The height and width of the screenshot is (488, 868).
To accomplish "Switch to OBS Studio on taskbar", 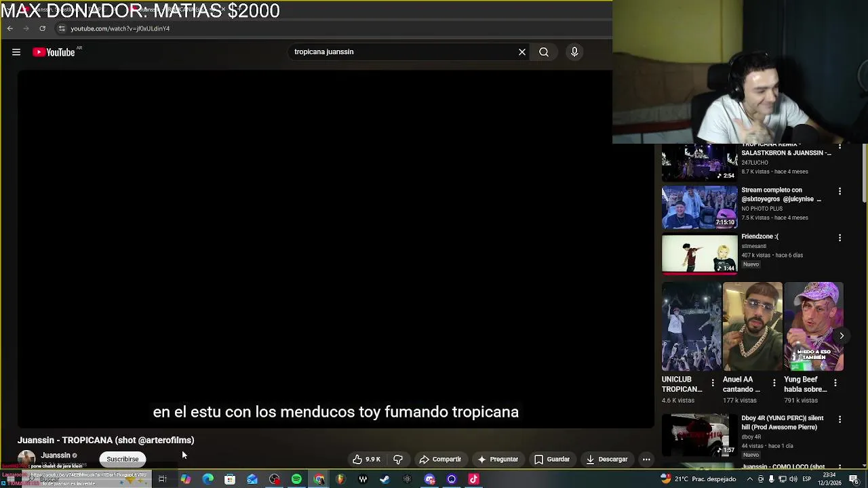I will 275,479.
